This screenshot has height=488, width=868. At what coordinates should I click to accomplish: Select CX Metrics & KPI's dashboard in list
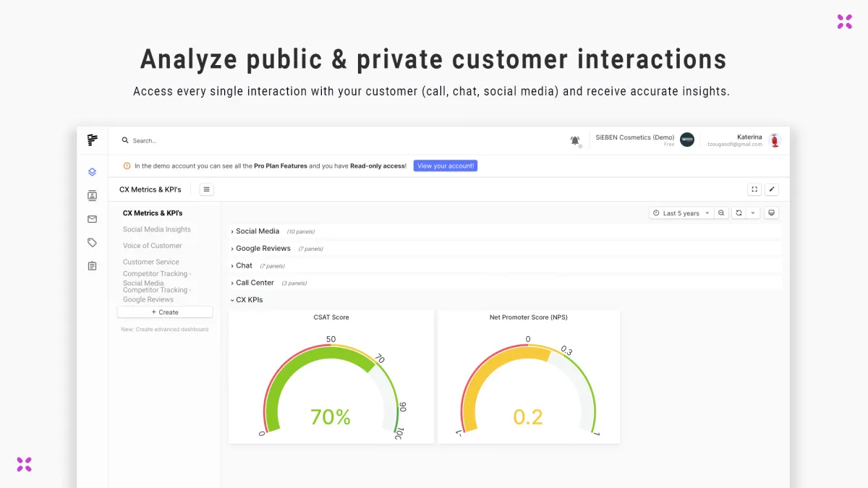click(153, 213)
